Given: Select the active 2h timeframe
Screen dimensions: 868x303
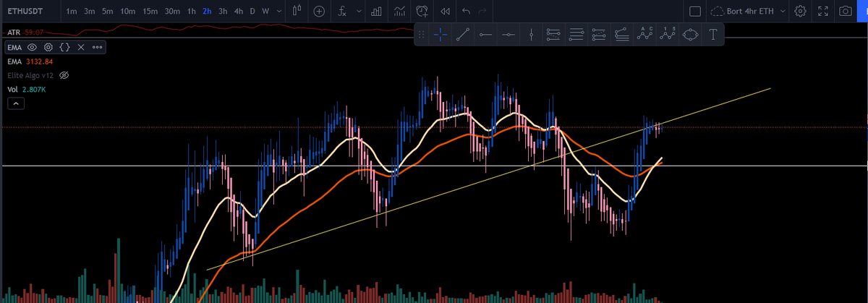Looking at the screenshot, I should pyautogui.click(x=208, y=11).
